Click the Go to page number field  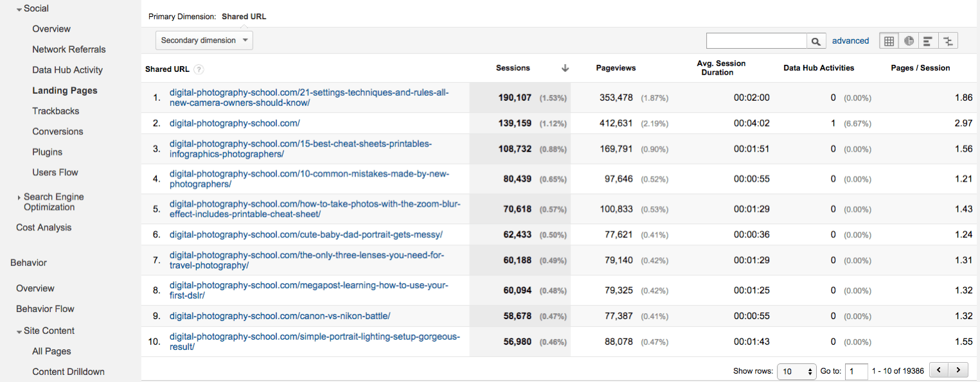(x=856, y=371)
